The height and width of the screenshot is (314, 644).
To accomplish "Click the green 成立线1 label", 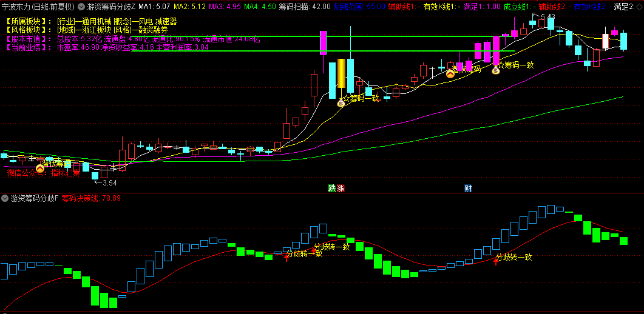I will (x=520, y=7).
